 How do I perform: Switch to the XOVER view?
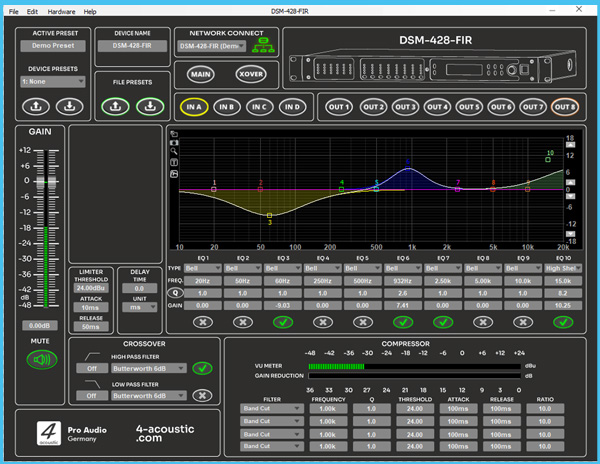click(250, 74)
